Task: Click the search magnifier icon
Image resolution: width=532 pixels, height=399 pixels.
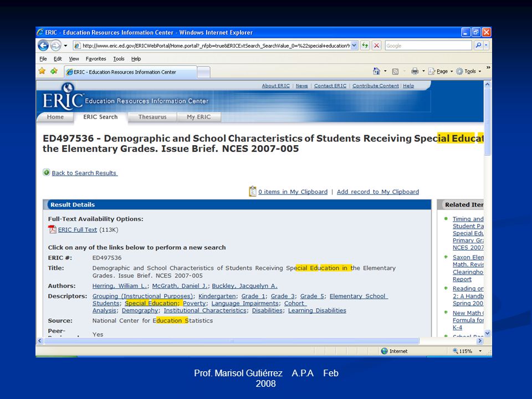Action: point(478,45)
